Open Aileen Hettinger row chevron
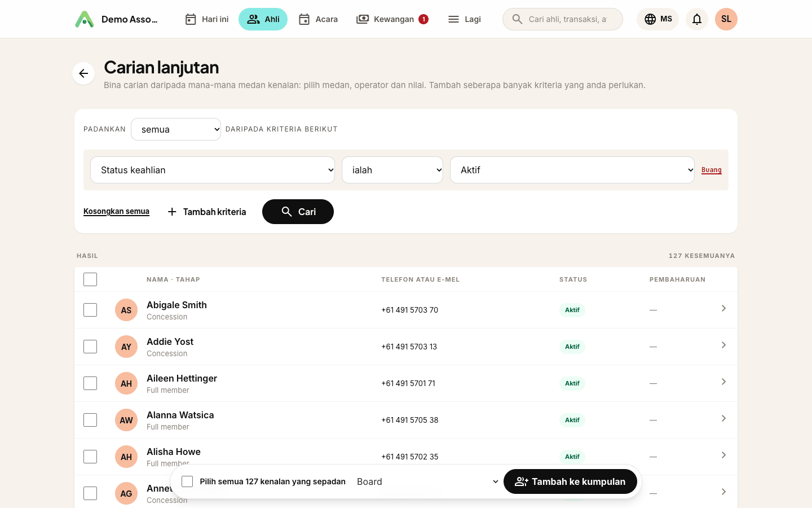812x508 pixels. point(723,382)
